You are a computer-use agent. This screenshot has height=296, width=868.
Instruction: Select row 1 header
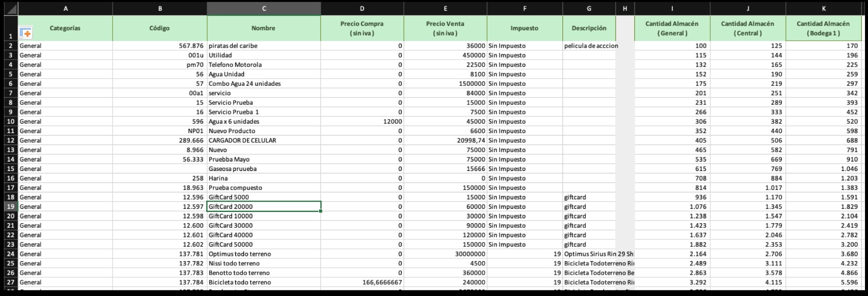click(x=11, y=28)
